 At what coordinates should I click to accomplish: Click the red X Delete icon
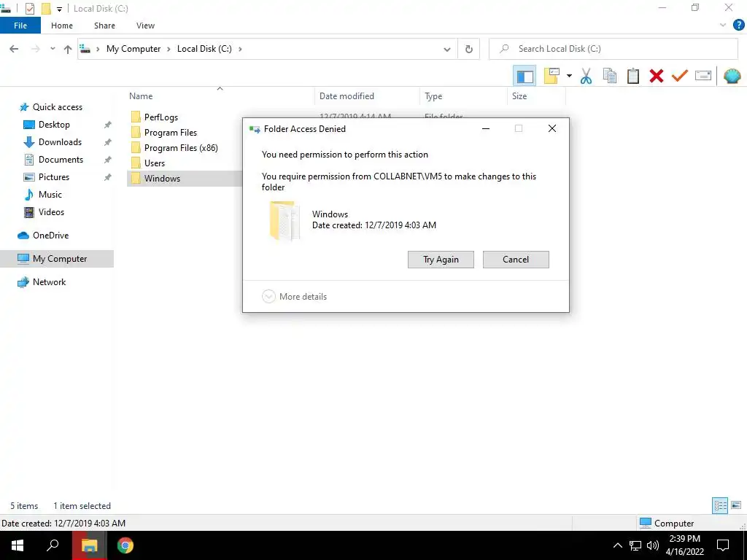656,76
